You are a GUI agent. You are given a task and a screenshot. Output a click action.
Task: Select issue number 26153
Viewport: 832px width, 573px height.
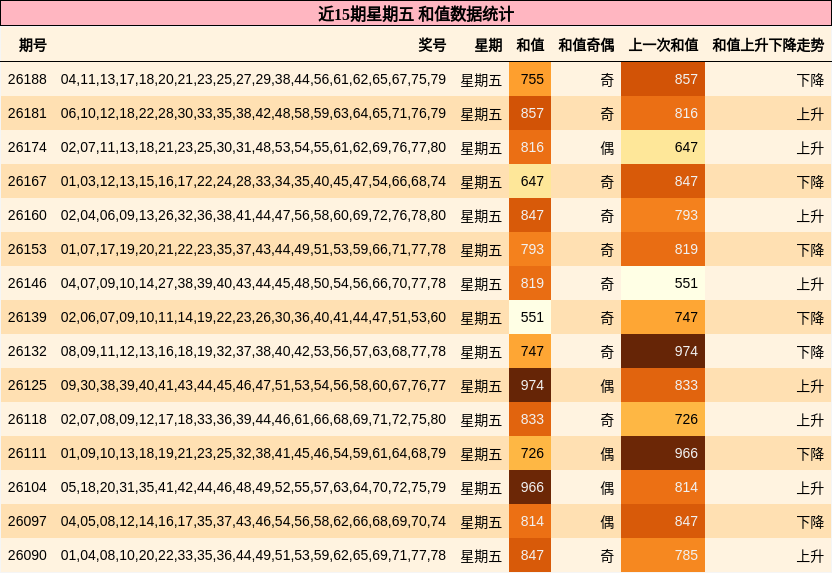tap(28, 249)
